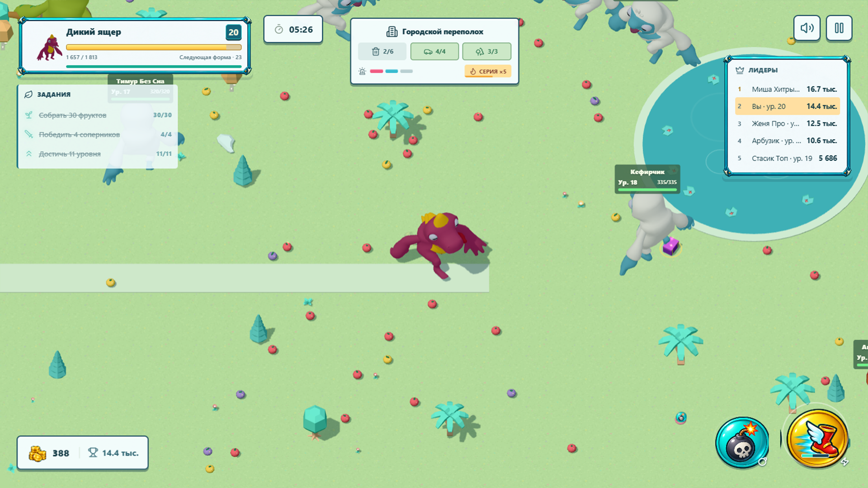Select leaderboard row Арбузик
868x488 pixels.
point(788,141)
